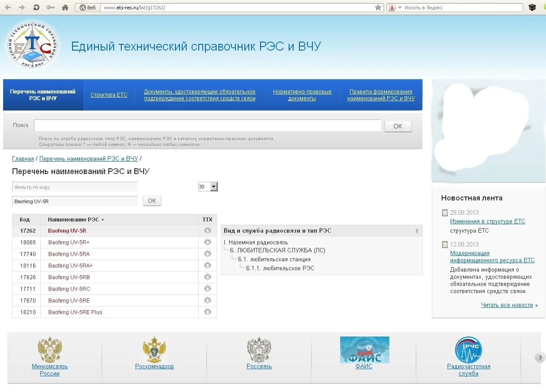Click the РЧС round logo
The image size is (546, 392).
tap(469, 349)
